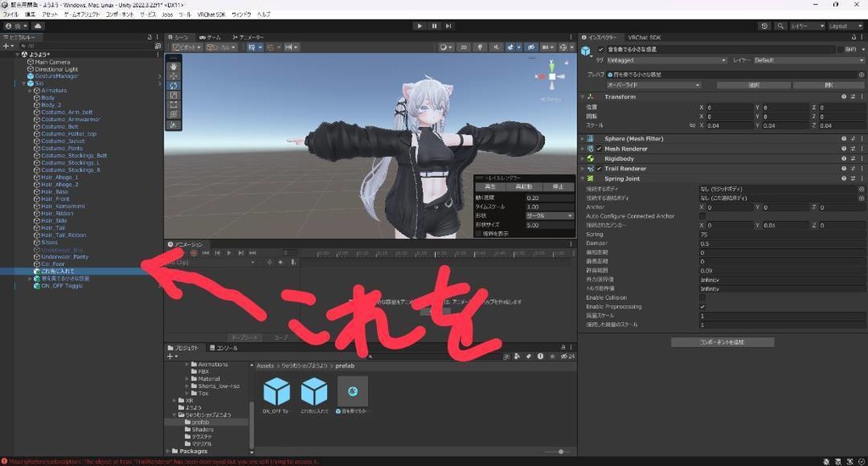
Task: Toggle the Inspector lock icon
Action: (x=854, y=37)
